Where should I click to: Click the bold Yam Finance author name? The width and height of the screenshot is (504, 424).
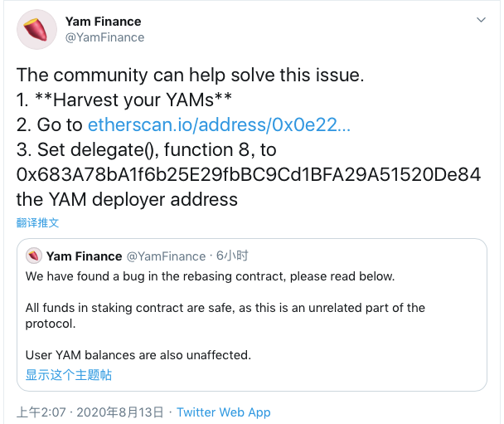point(103,21)
